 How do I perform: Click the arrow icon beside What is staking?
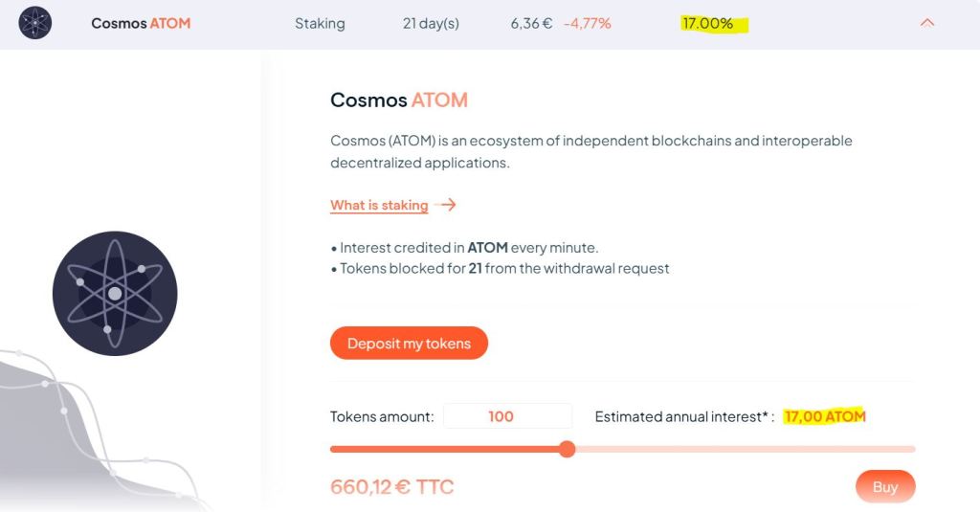pos(445,205)
